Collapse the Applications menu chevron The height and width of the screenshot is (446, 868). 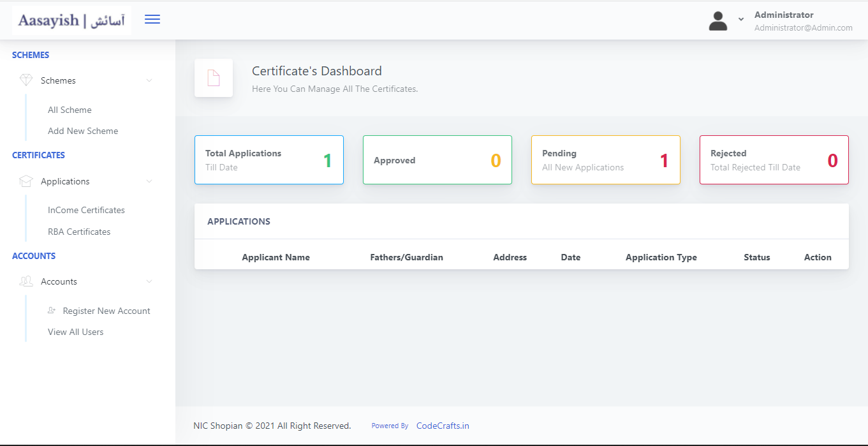[x=149, y=181]
